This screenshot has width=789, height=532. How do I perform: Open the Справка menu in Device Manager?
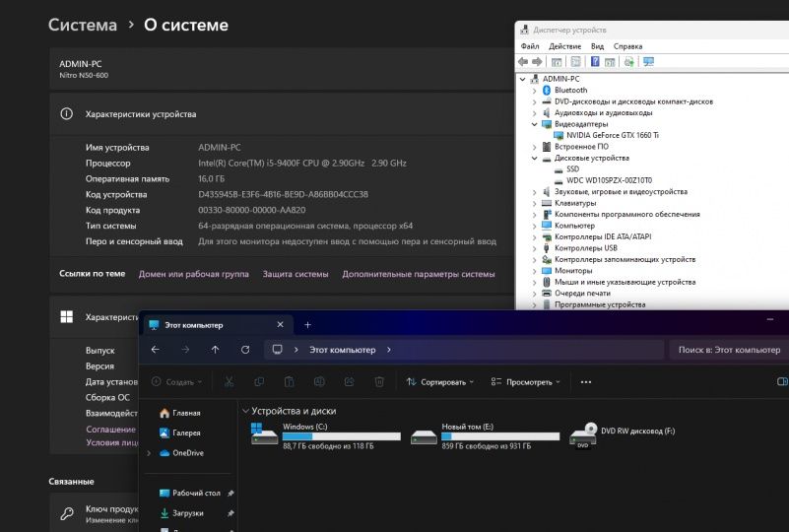click(x=628, y=46)
